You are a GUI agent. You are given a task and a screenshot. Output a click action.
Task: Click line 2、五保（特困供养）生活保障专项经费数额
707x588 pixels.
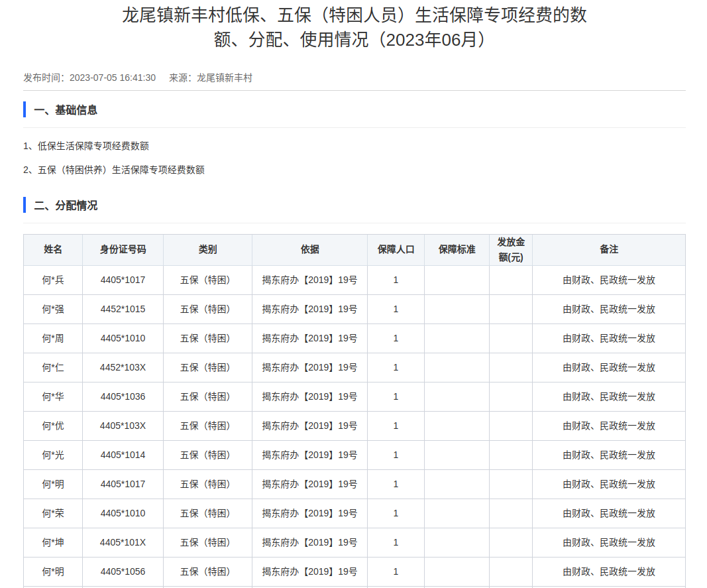click(x=114, y=170)
